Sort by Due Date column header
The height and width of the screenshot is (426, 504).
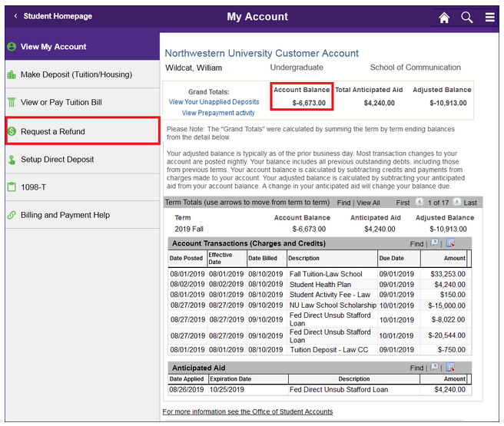pyautogui.click(x=391, y=258)
